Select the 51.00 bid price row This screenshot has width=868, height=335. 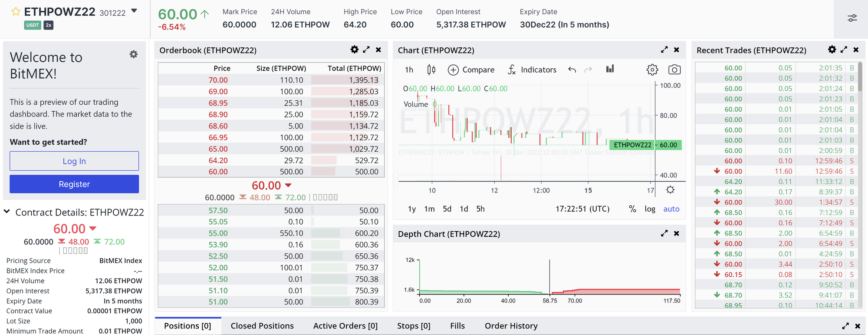(271, 302)
